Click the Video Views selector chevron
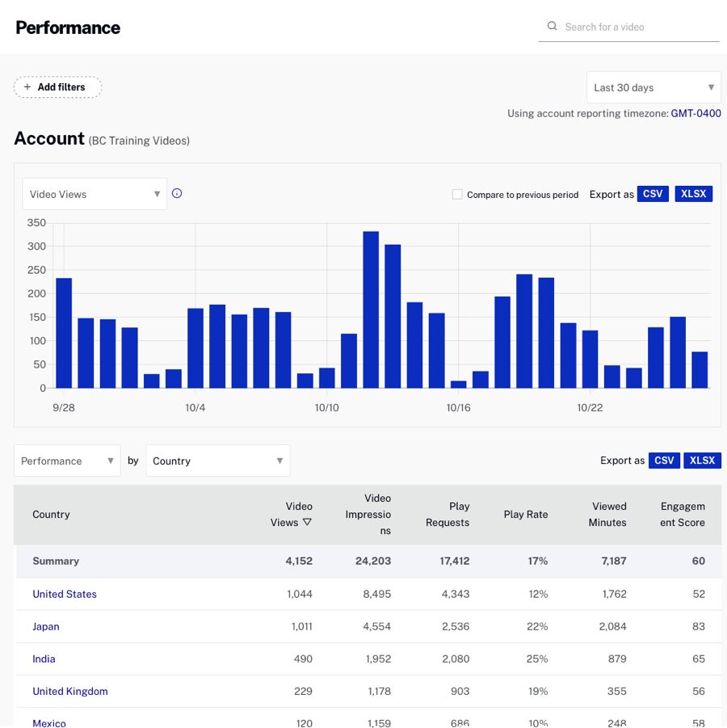 155,194
